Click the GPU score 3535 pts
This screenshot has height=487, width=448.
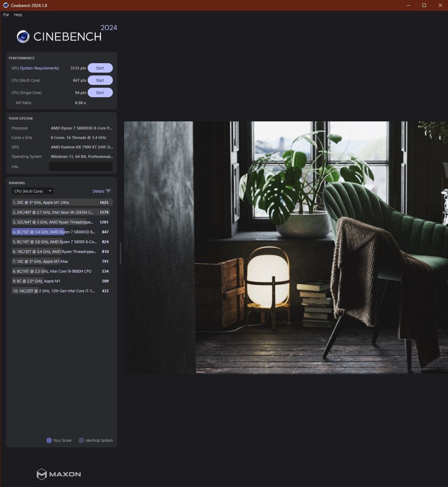(78, 68)
